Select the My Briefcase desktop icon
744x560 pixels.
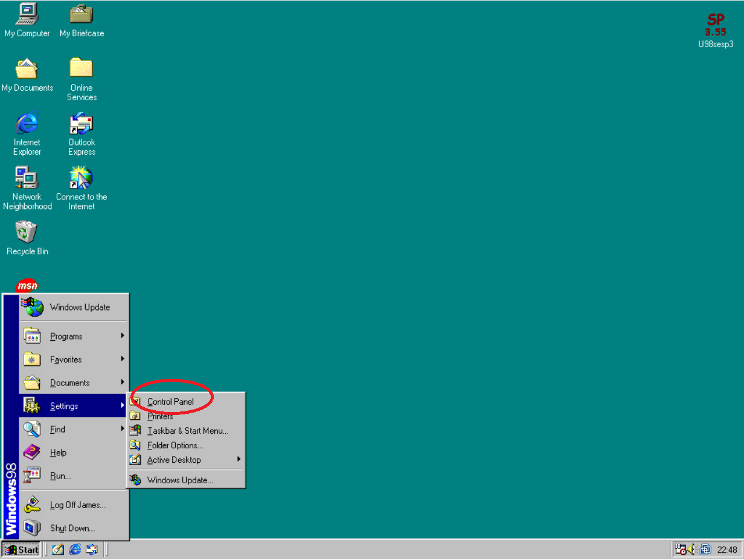[x=82, y=14]
